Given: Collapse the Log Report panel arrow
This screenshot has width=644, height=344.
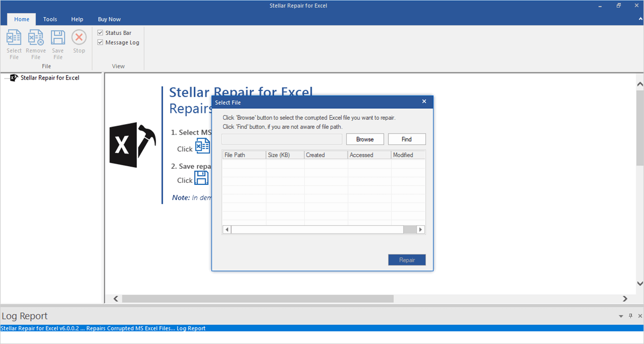Looking at the screenshot, I should 620,316.
